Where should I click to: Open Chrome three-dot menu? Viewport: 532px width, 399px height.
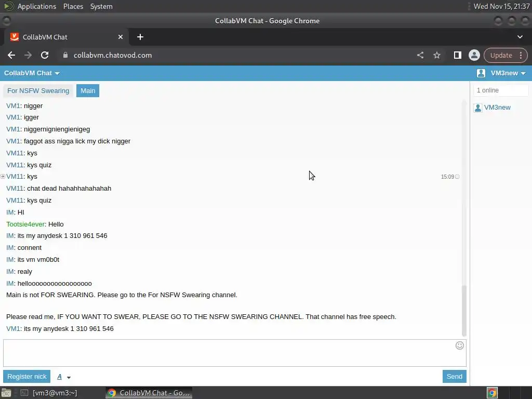pyautogui.click(x=521, y=55)
